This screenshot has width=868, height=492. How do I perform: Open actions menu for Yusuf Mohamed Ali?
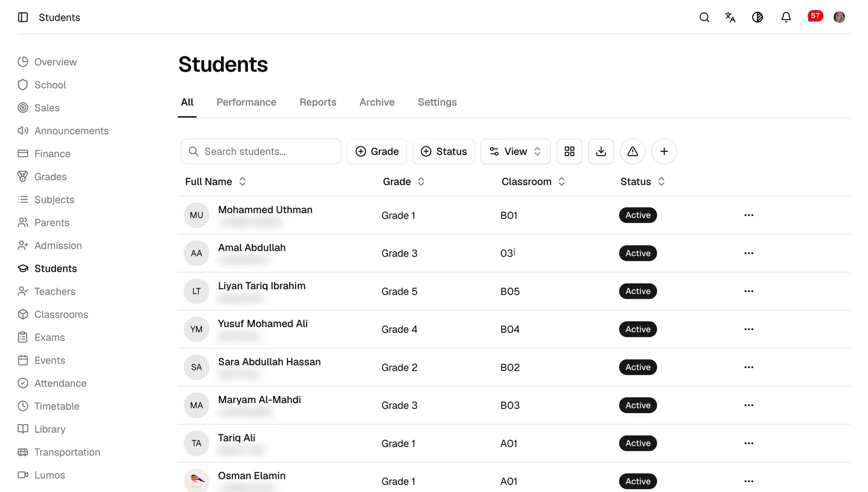point(749,329)
